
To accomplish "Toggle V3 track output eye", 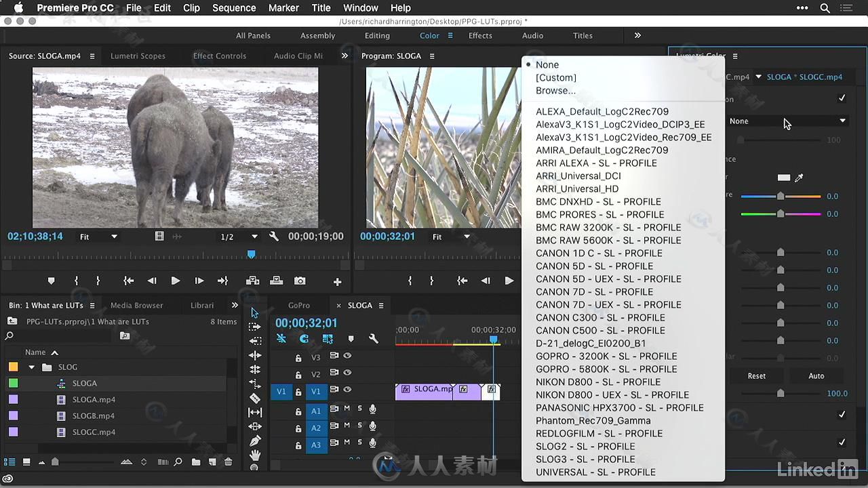I will [348, 356].
